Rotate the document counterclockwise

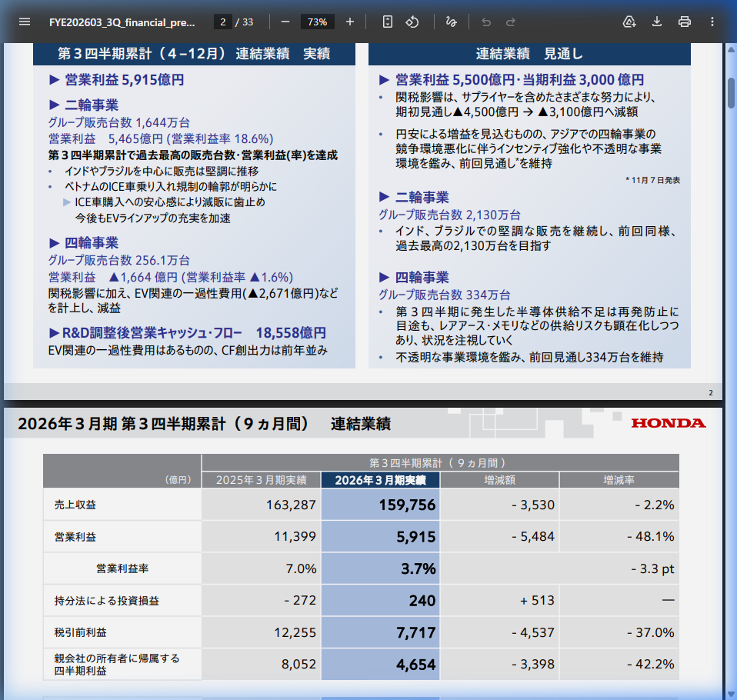coord(412,22)
